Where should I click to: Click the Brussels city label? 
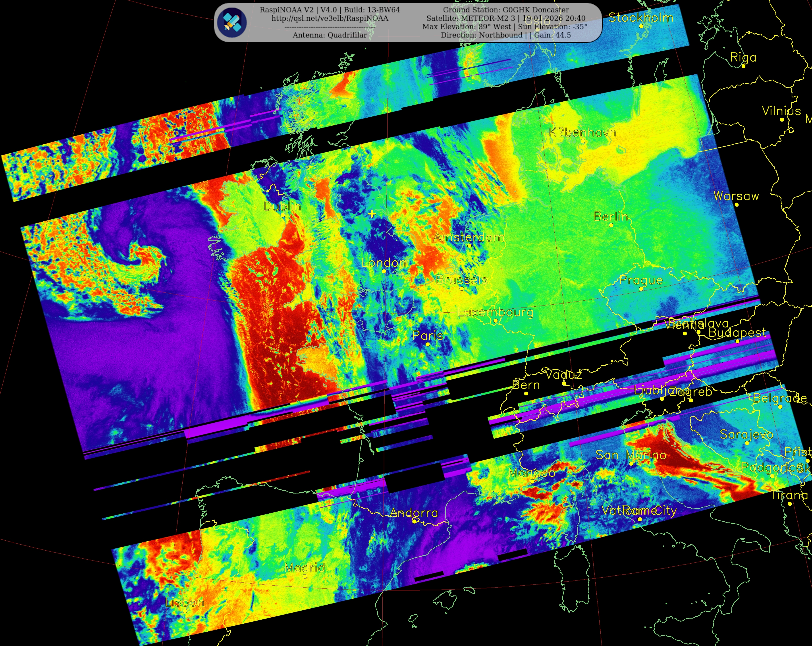tap(462, 280)
